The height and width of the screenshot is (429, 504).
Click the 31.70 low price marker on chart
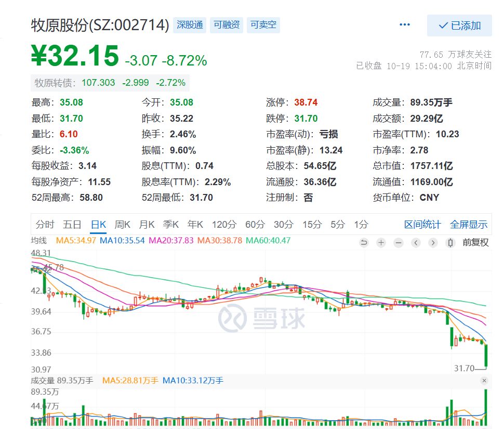464,368
